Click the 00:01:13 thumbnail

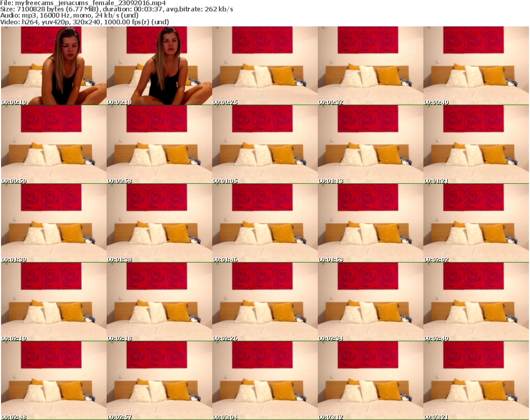371,144
